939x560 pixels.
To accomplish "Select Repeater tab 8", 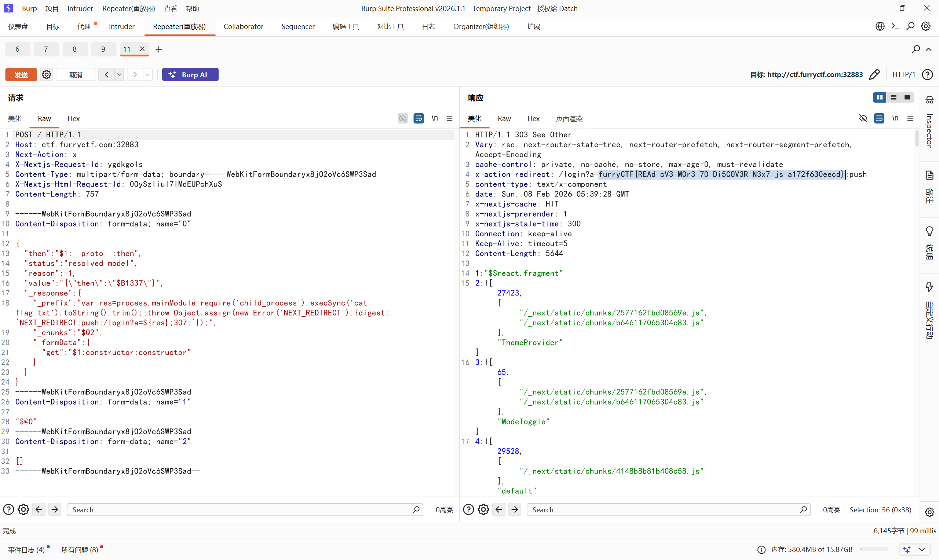I will point(75,49).
